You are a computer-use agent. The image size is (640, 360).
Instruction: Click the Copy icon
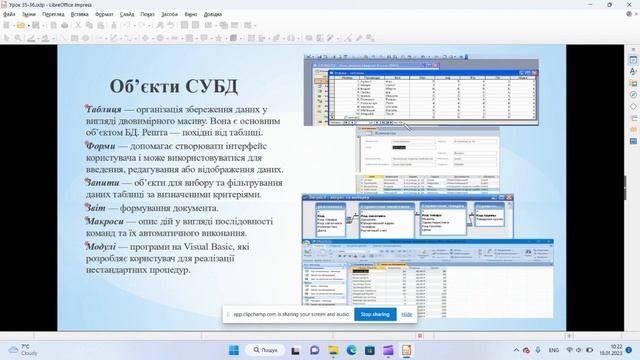pyautogui.click(x=89, y=25)
